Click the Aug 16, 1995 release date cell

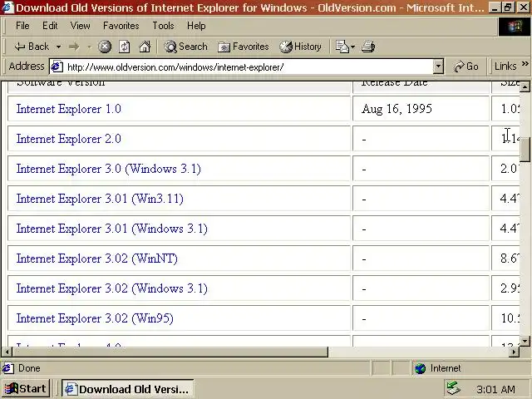pyautogui.click(x=421, y=109)
